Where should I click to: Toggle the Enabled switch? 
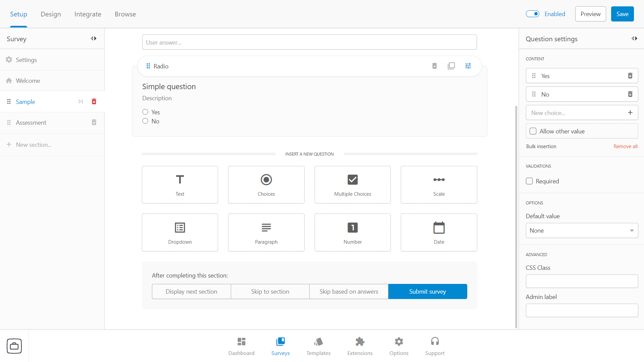tap(532, 14)
